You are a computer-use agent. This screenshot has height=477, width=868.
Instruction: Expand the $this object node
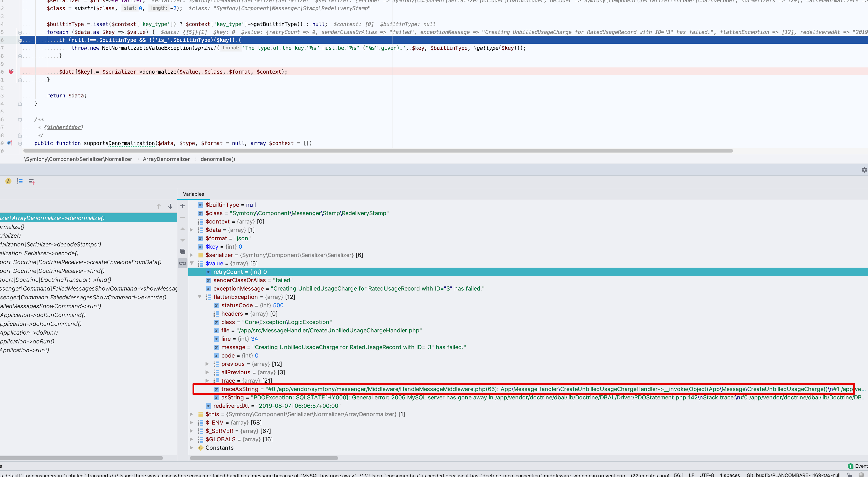click(191, 414)
